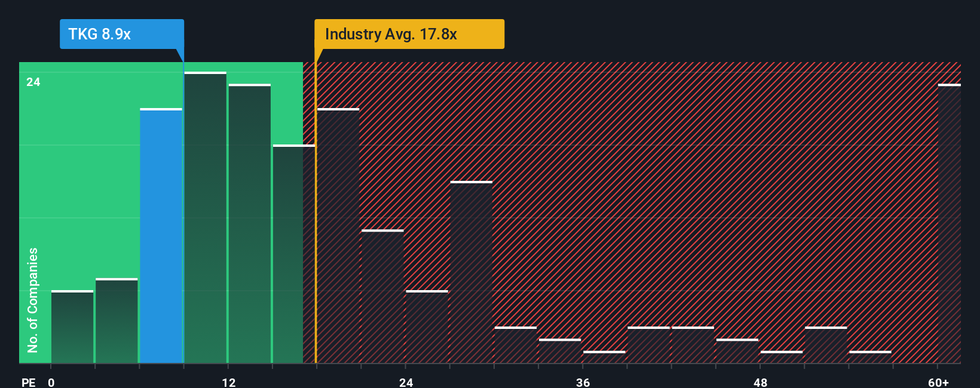Select the green bar just right of 12
Screen dimensions: 980x388
pyautogui.click(x=250, y=223)
